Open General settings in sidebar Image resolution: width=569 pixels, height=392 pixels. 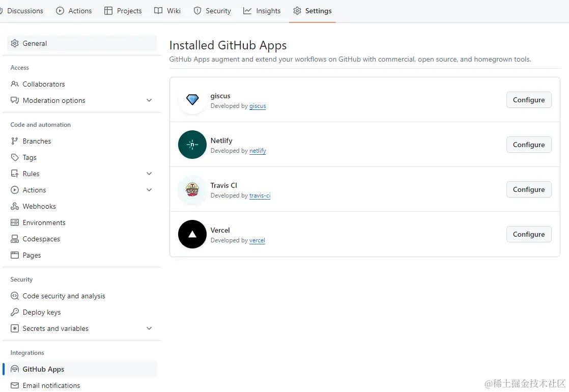tap(82, 43)
